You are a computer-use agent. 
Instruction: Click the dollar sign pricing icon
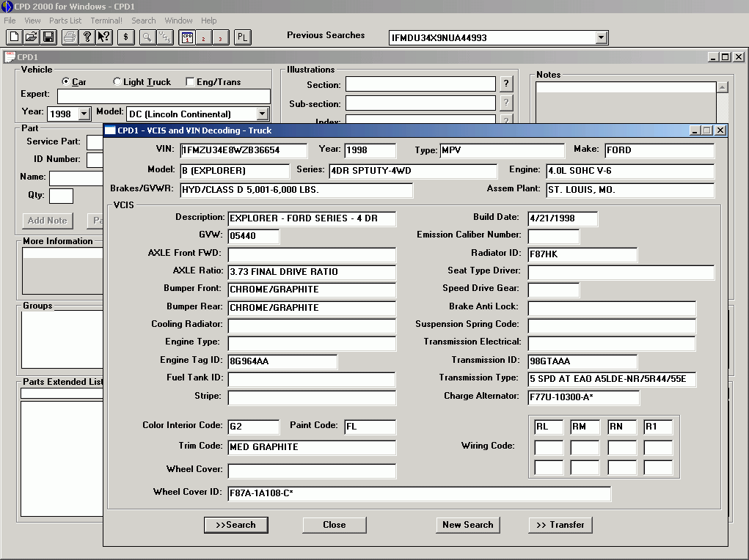(125, 37)
